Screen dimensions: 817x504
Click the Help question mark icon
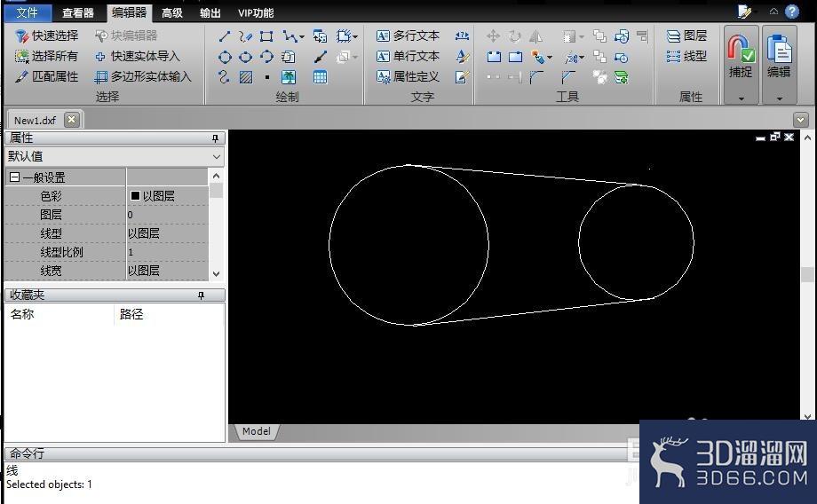click(792, 12)
